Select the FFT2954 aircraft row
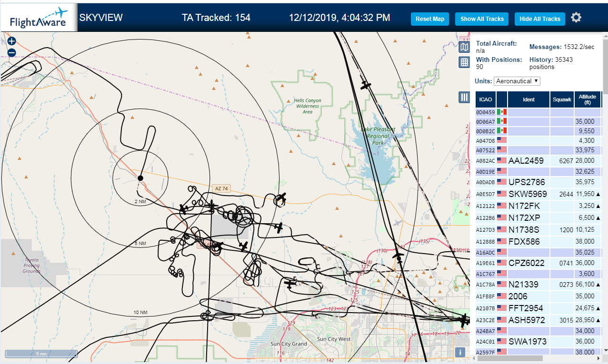 538,308
